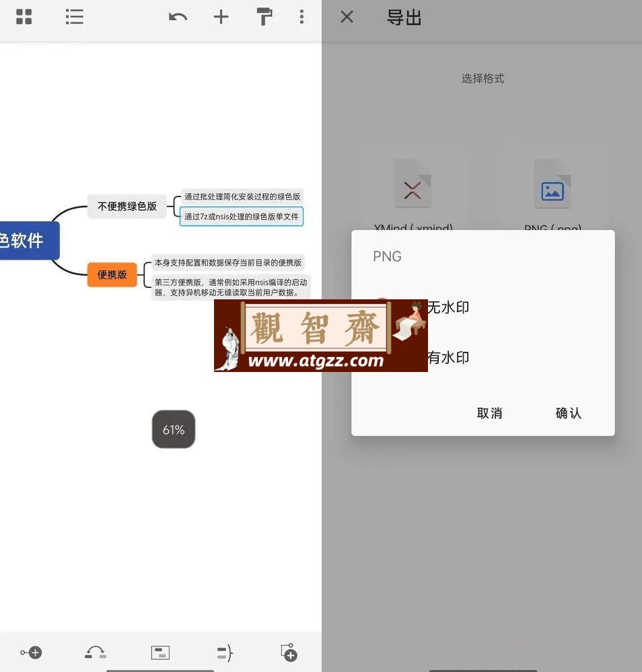Tap the plus add icon in top toolbar

coord(221,17)
